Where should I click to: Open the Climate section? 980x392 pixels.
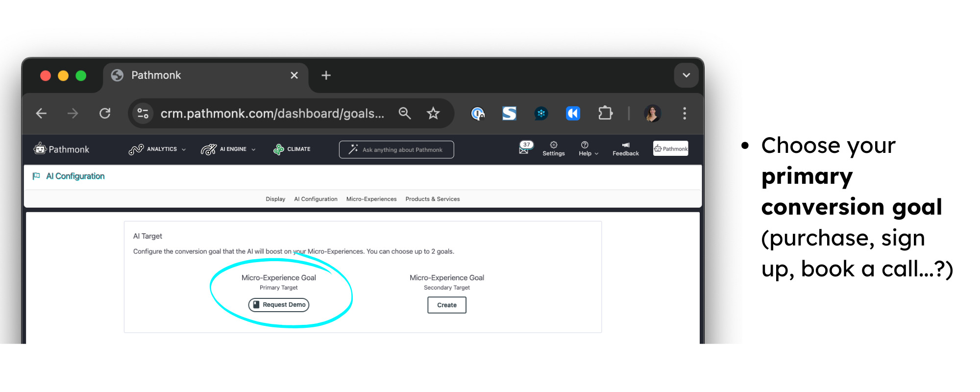pyautogui.click(x=292, y=149)
